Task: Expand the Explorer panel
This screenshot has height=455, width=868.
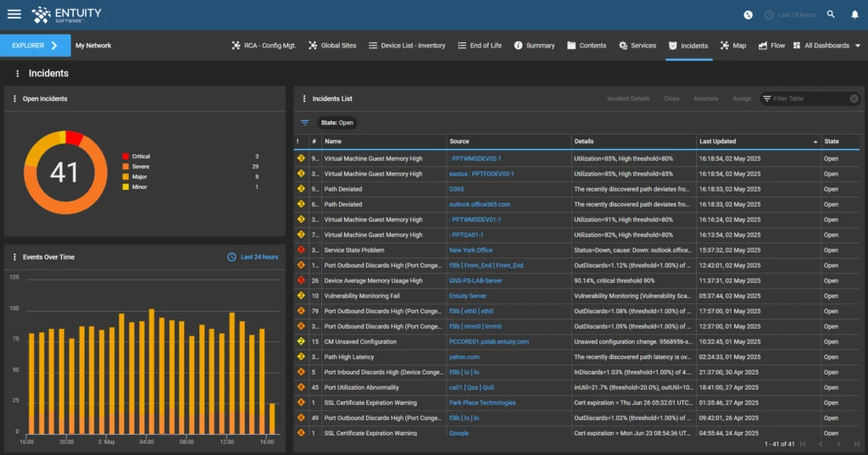Action: tap(36, 46)
